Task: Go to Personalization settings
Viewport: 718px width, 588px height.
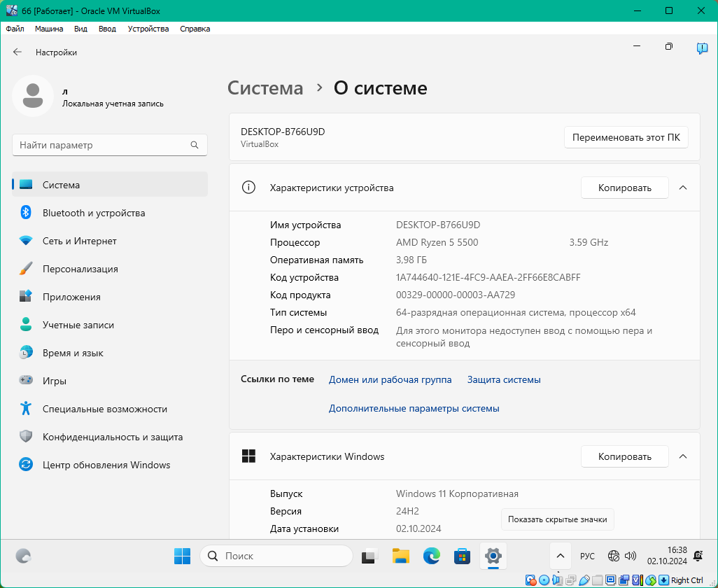Action: (x=80, y=269)
